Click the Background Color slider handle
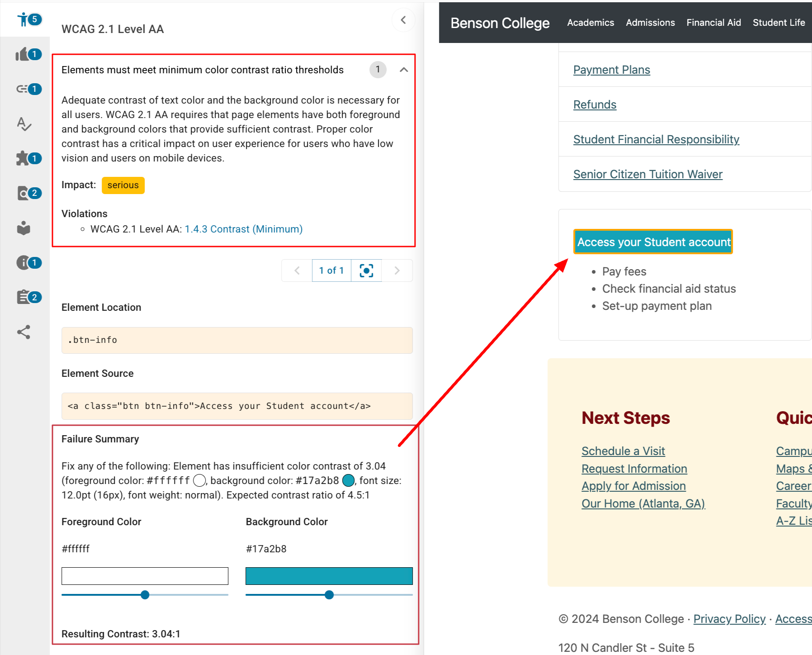The image size is (812, 655). (x=329, y=595)
